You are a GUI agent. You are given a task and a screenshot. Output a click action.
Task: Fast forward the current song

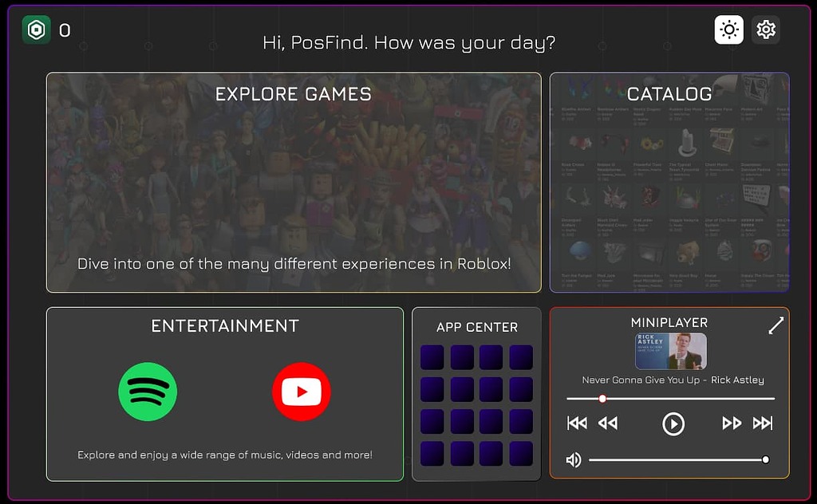point(732,423)
